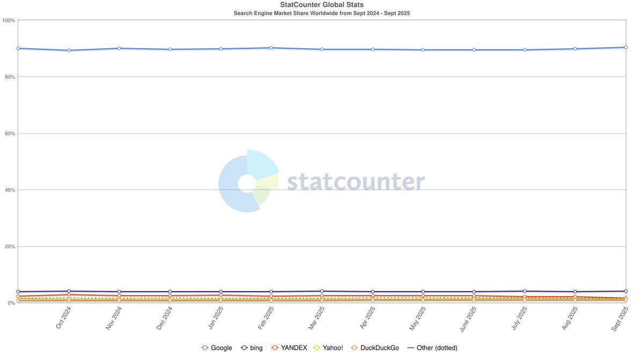Click the statcounter pie logo watermark
This screenshot has width=644, height=362.
coord(248,181)
